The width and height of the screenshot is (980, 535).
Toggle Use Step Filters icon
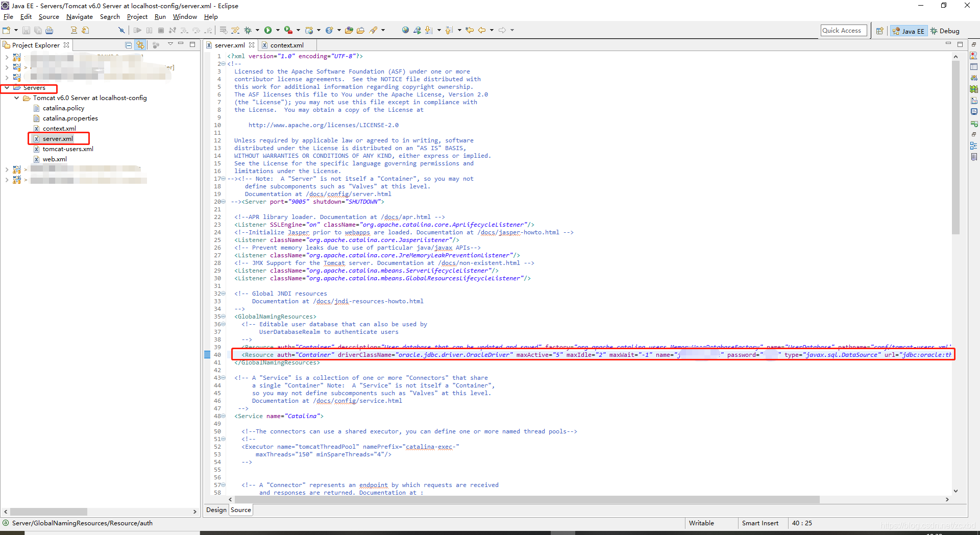[235, 30]
